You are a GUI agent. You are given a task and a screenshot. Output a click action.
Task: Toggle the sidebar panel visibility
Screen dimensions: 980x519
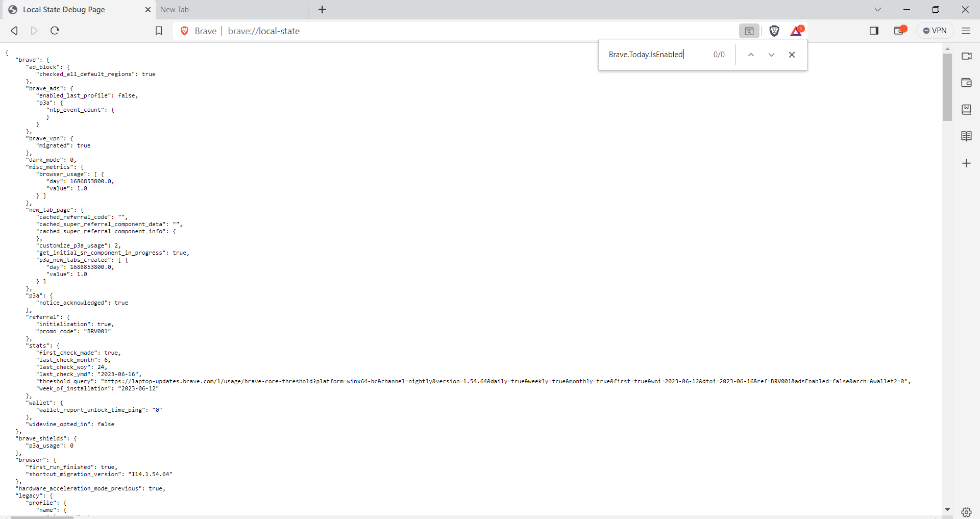pyautogui.click(x=874, y=31)
